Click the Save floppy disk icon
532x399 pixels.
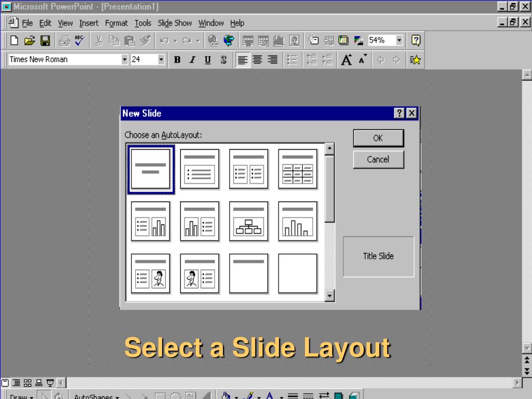tap(45, 41)
